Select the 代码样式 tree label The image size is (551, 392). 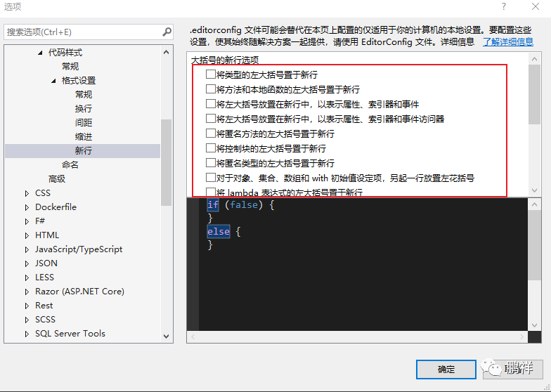point(65,53)
